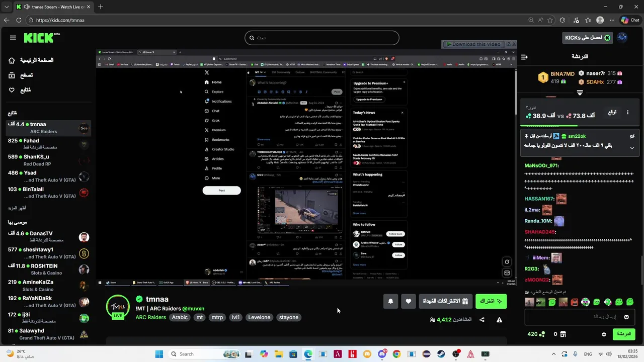Viewport: 644px width, 362px height.
Task: Open tmnaa Stream browser tab
Action: tap(53, 7)
